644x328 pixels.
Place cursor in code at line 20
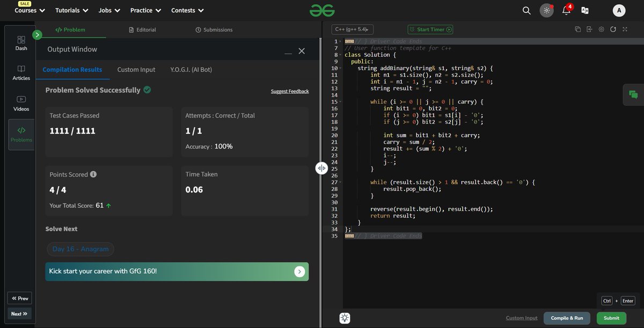pos(432,135)
